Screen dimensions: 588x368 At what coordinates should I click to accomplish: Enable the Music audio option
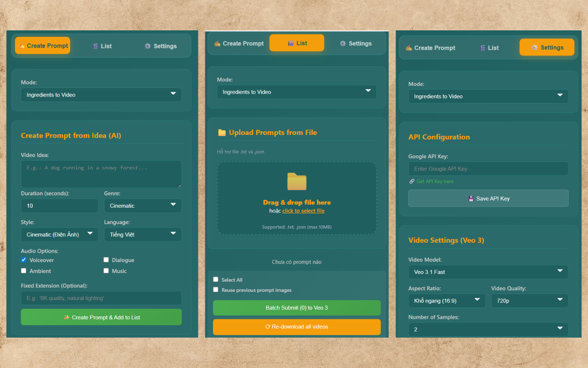[106, 271]
